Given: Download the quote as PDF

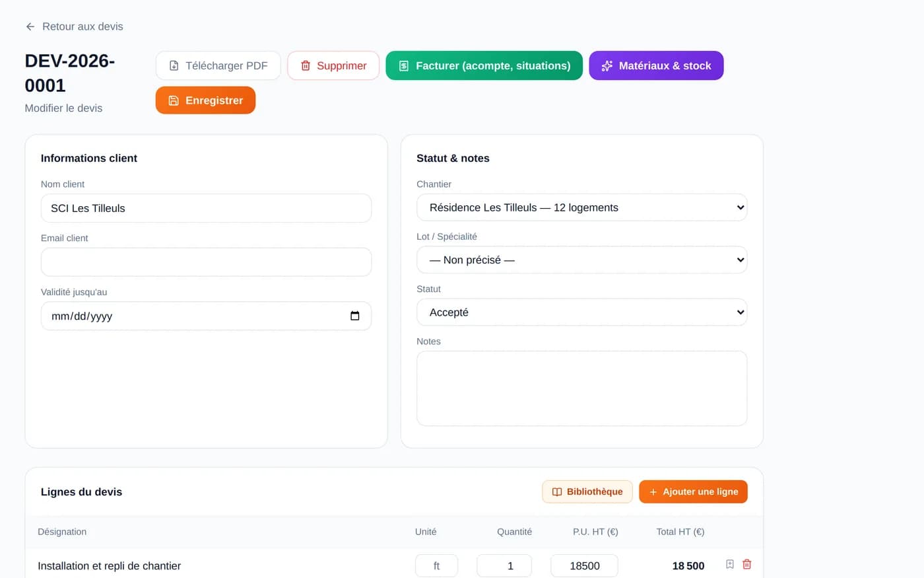Looking at the screenshot, I should 218,65.
